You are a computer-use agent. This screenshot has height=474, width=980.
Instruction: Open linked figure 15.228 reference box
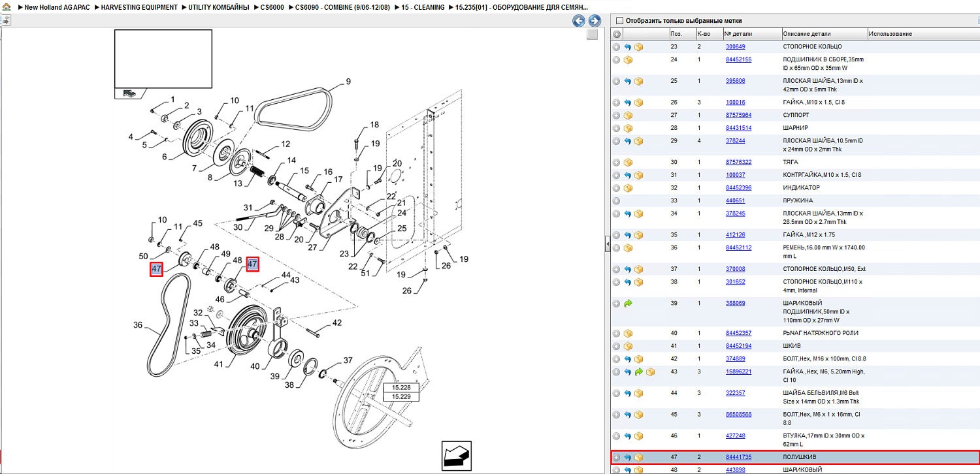coord(401,388)
